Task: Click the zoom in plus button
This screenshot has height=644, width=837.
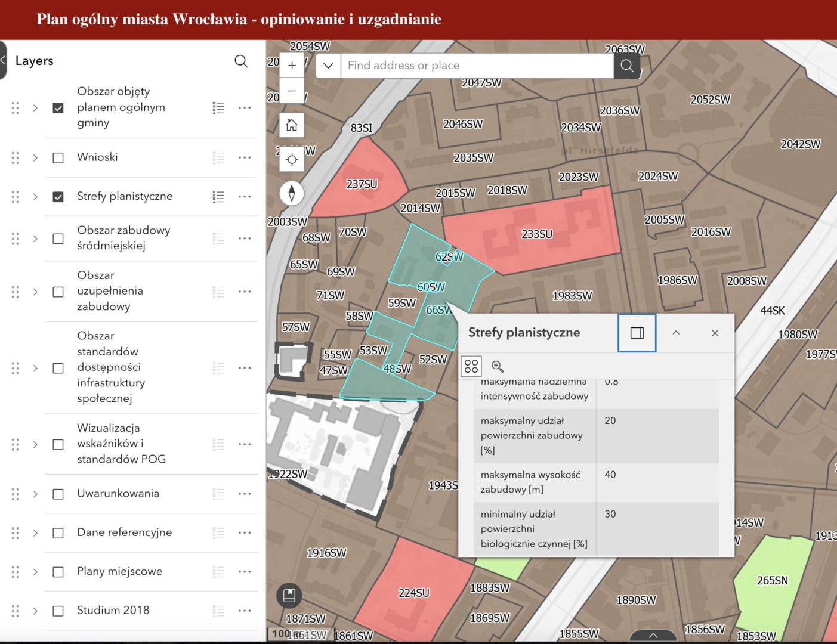Action: [292, 65]
